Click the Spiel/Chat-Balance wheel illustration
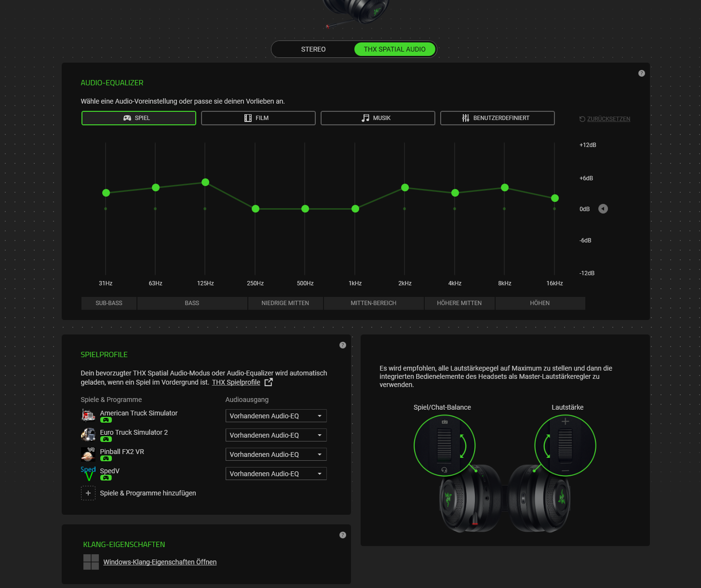 [x=445, y=446]
